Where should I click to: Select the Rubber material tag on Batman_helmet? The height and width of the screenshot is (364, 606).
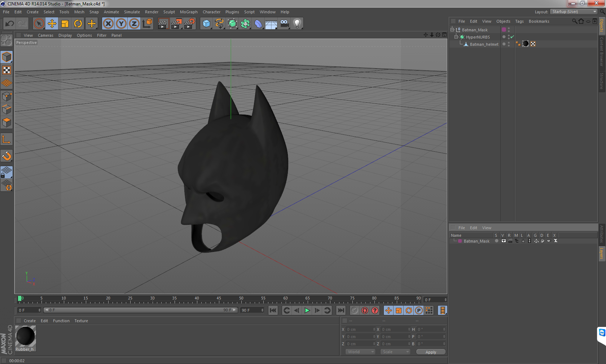click(526, 44)
